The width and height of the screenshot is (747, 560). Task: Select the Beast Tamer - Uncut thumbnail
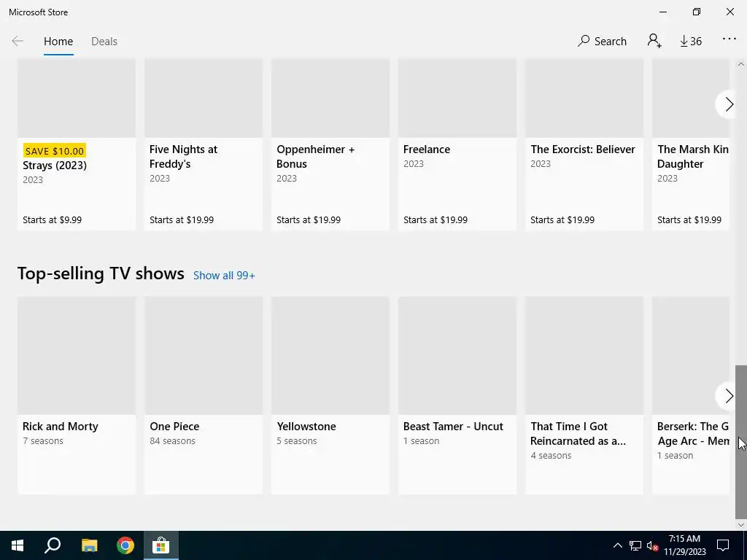pos(457,356)
